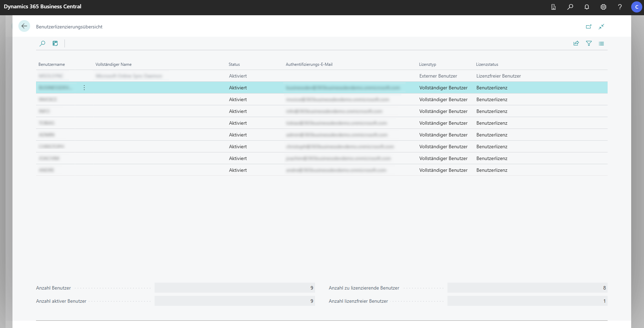Open the list view layout icon
Screen dimensions: 644x328
(x=601, y=44)
